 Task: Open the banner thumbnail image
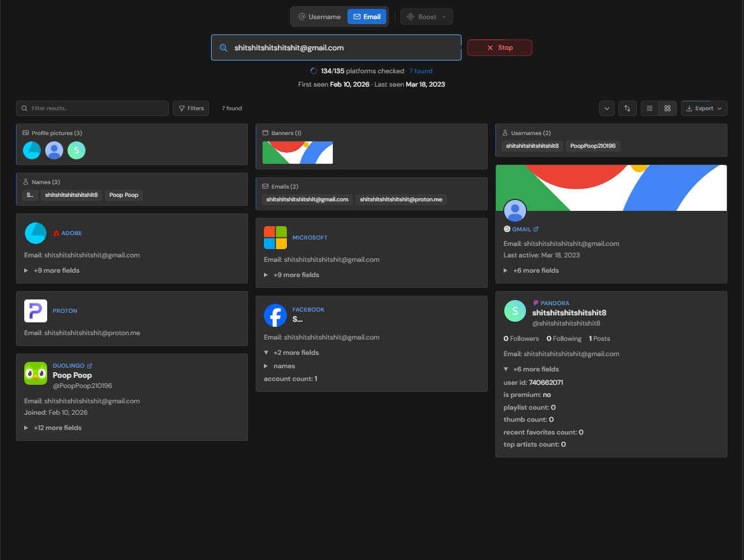[x=298, y=153]
